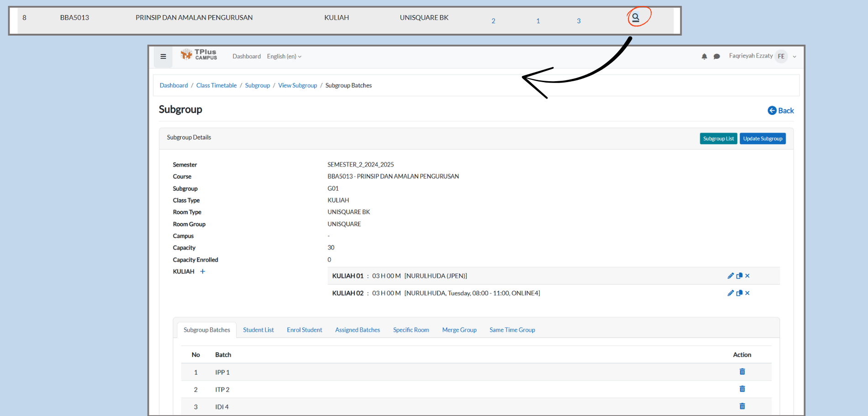Delete batch IDI 4 via trash icon
The height and width of the screenshot is (416, 868).
click(742, 406)
